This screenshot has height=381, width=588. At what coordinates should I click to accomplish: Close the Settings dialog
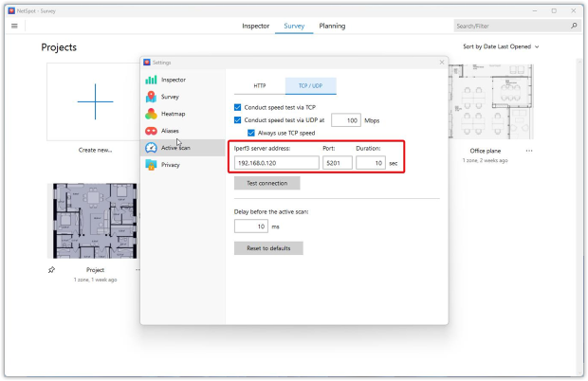coord(442,63)
